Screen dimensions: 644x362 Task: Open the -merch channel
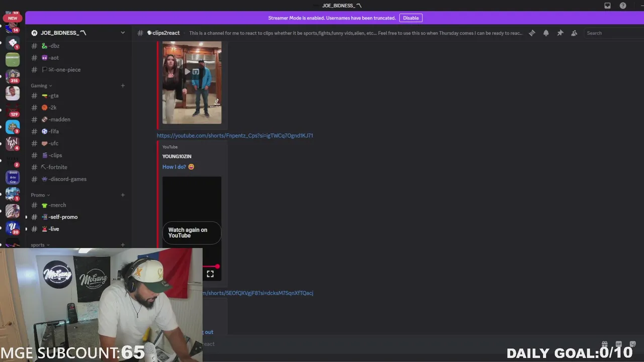coord(78,205)
